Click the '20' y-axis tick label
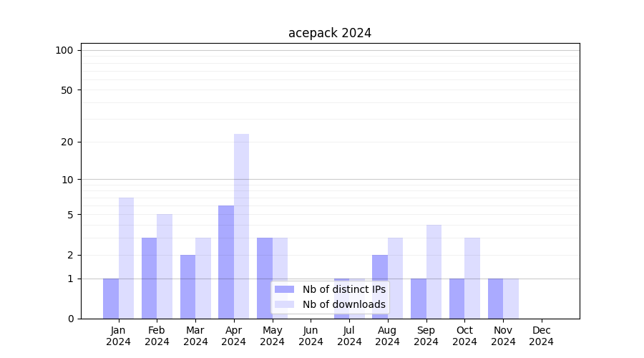This screenshot has width=644, height=358. point(67,142)
